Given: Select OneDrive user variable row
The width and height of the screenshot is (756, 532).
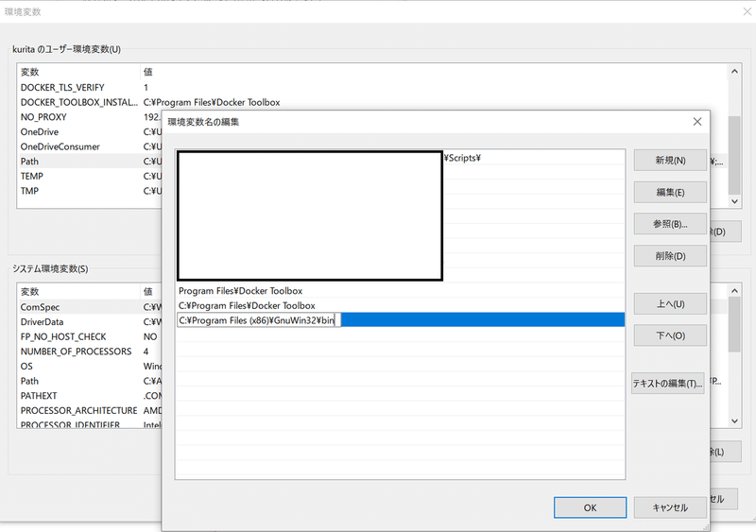Looking at the screenshot, I should click(x=91, y=131).
